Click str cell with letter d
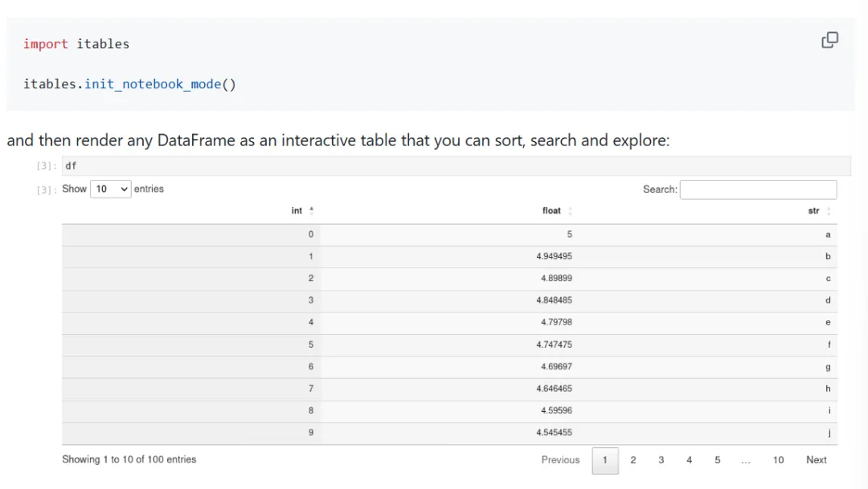This screenshot has width=868, height=489. [828, 300]
